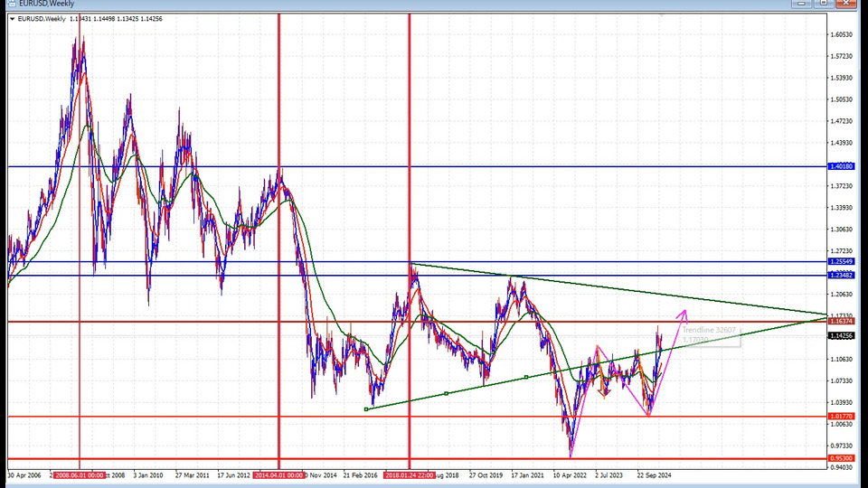The width and height of the screenshot is (868, 488).
Task: Close the EURUSD chart window
Action: pos(846,4)
